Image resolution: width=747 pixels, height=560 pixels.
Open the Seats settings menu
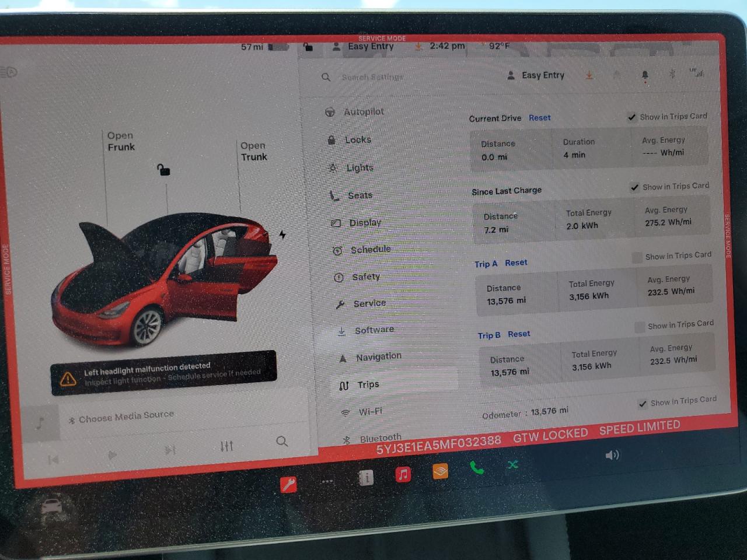pyautogui.click(x=351, y=195)
